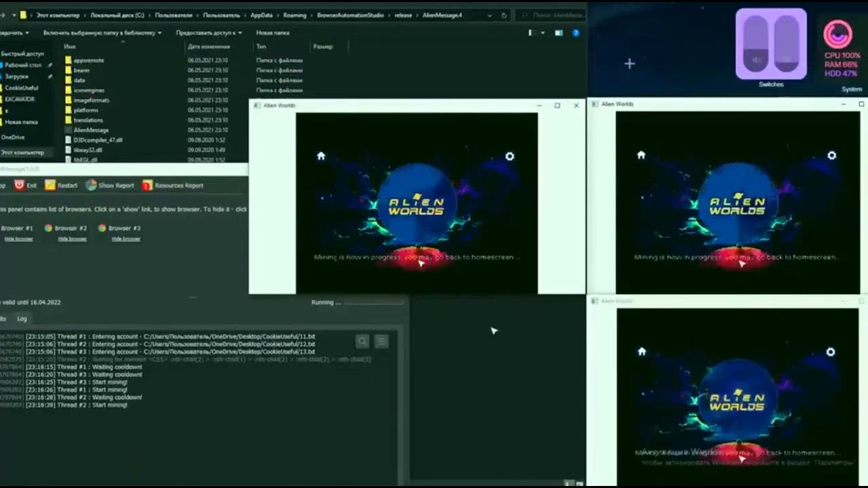Click the log line "Thread #3 : Start mining!"

[77, 382]
